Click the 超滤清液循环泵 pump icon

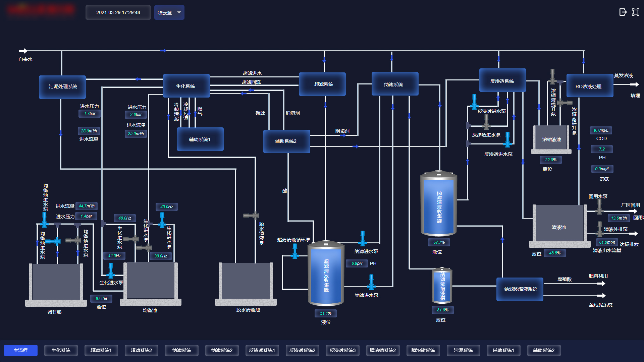pyautogui.click(x=295, y=251)
